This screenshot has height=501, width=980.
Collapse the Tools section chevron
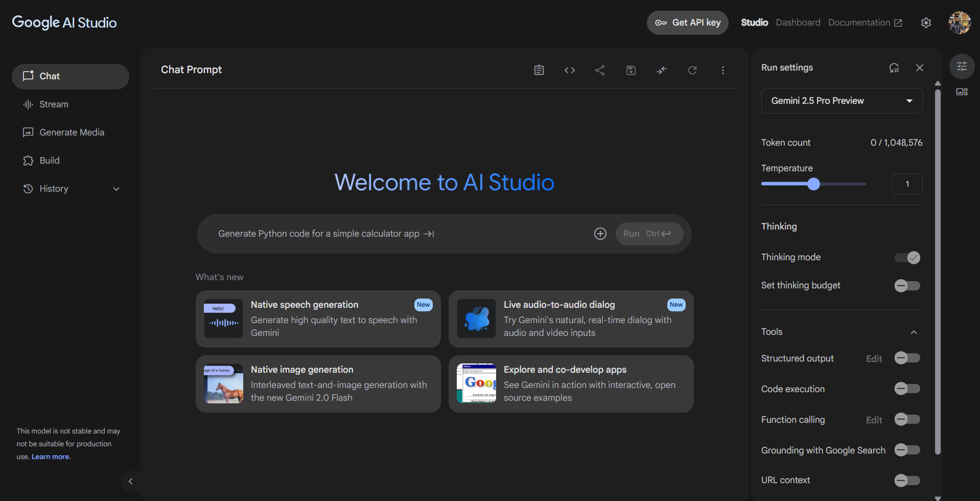pos(914,332)
